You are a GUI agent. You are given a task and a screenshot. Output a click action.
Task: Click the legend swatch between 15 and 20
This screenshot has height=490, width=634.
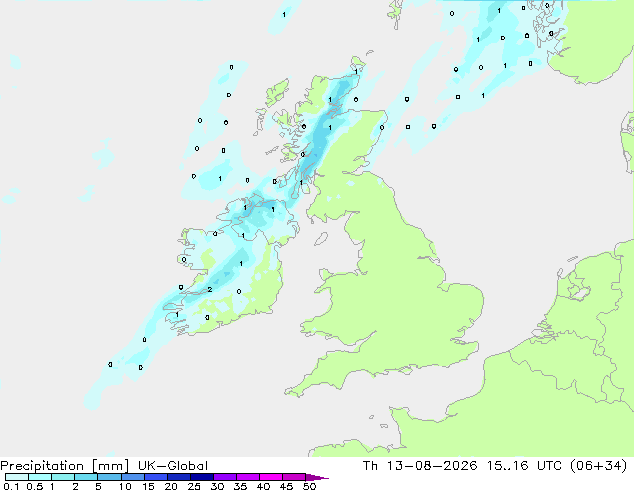tap(155, 477)
